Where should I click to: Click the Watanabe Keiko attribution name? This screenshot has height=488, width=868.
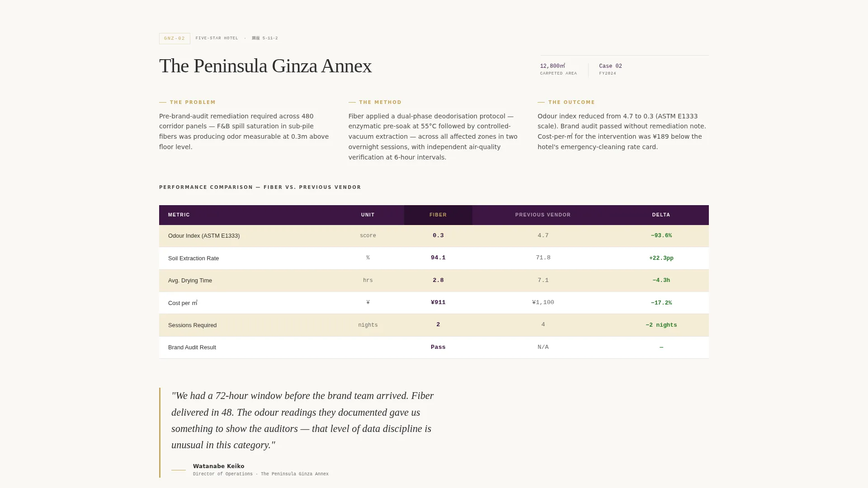click(x=218, y=466)
